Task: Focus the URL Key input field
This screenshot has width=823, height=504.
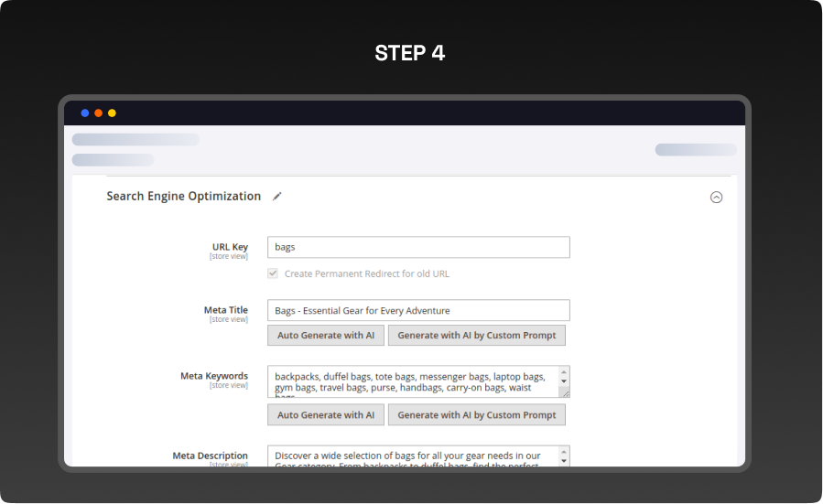Action: pos(418,247)
